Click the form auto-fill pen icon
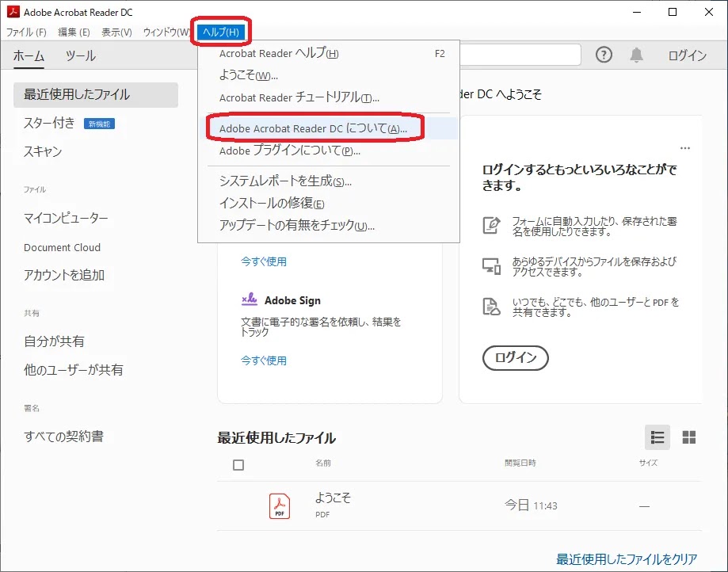The image size is (728, 572). [491, 225]
